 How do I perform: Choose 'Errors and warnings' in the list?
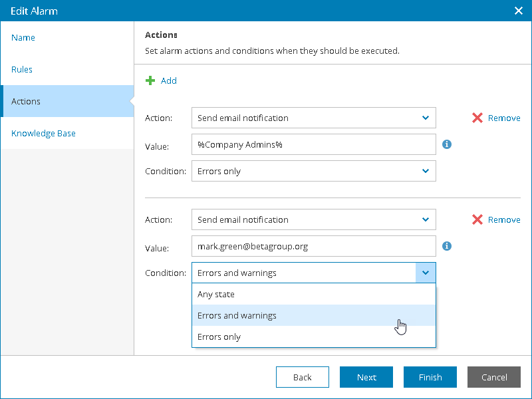313,315
